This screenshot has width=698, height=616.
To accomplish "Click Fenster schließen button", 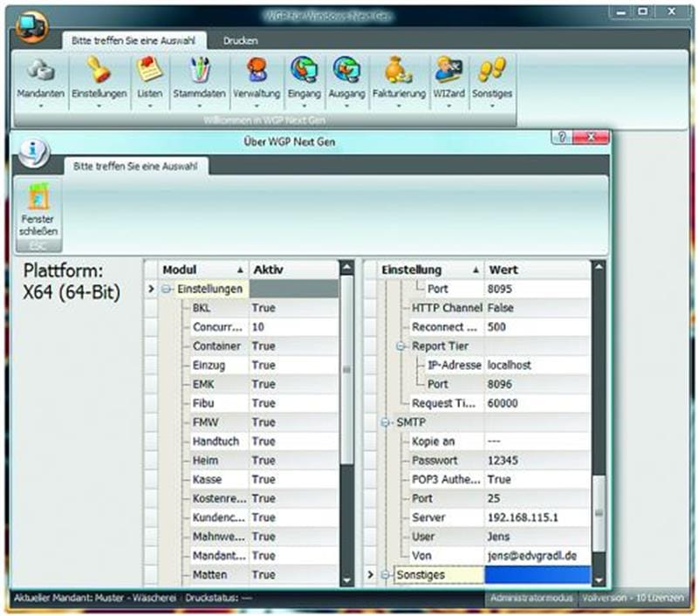I will pyautogui.click(x=38, y=214).
